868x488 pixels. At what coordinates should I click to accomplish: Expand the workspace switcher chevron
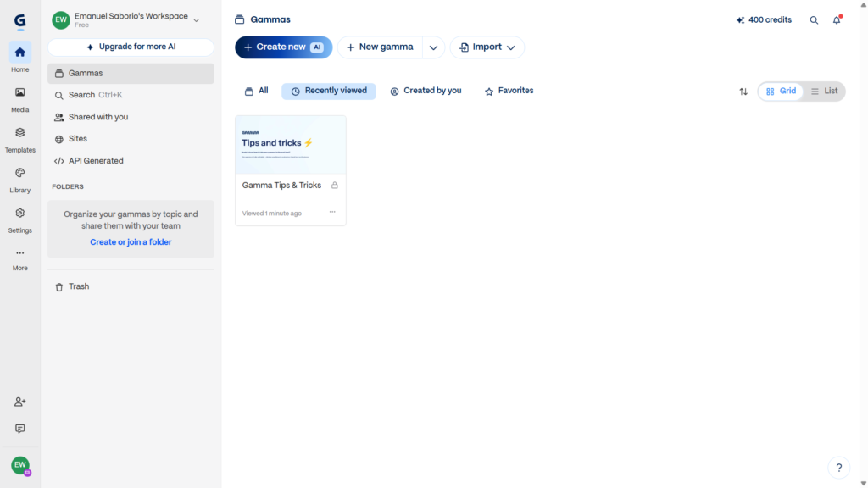[x=196, y=20]
